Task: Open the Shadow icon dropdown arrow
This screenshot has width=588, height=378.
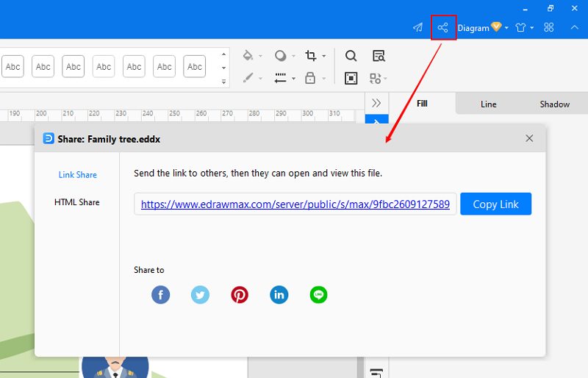Action: [x=293, y=57]
